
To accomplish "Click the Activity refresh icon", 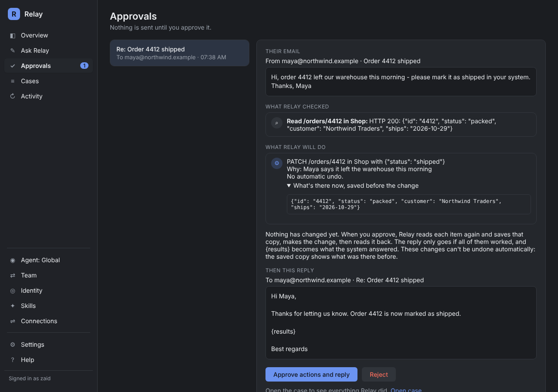I will click(x=13, y=96).
